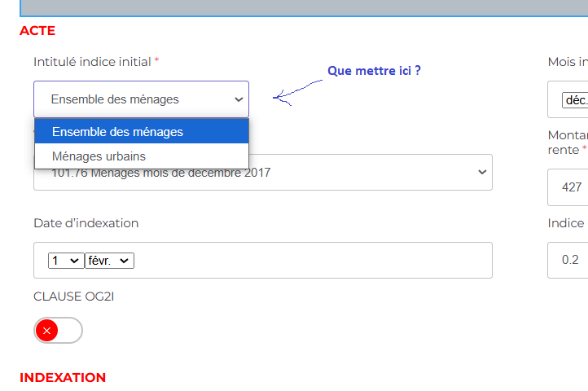
Task: Click empty space inside Date d'indexation box
Action: pyautogui.click(x=326, y=261)
